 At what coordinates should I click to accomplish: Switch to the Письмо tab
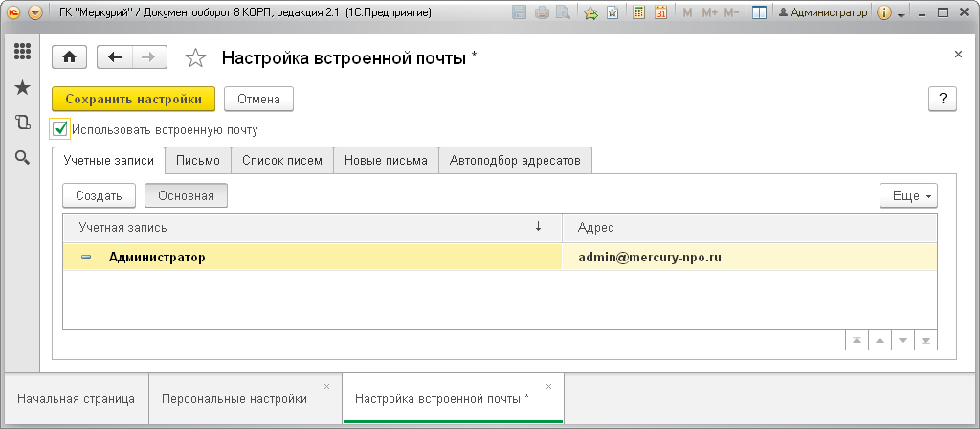click(198, 161)
